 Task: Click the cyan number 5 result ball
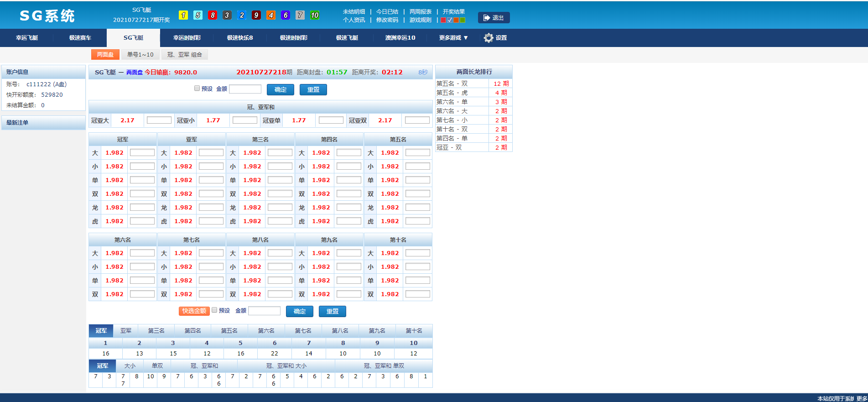(198, 15)
